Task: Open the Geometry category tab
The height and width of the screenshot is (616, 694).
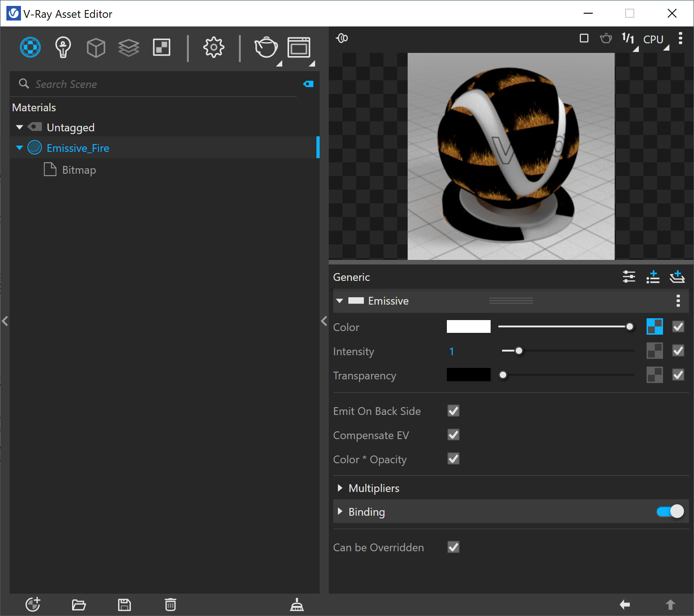Action: click(x=96, y=47)
